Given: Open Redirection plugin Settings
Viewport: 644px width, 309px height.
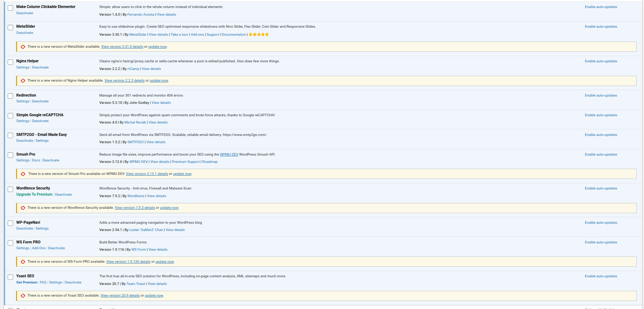Looking at the screenshot, I should [x=23, y=101].
